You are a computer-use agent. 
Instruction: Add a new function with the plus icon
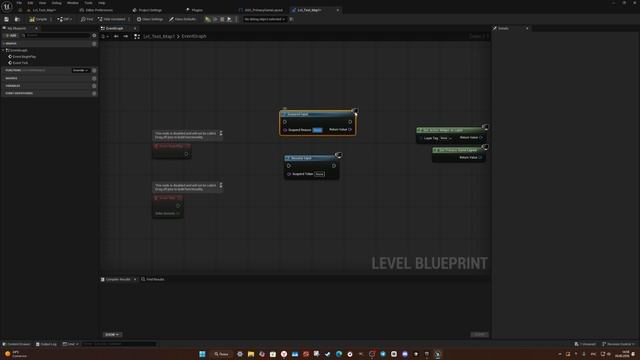click(x=94, y=71)
